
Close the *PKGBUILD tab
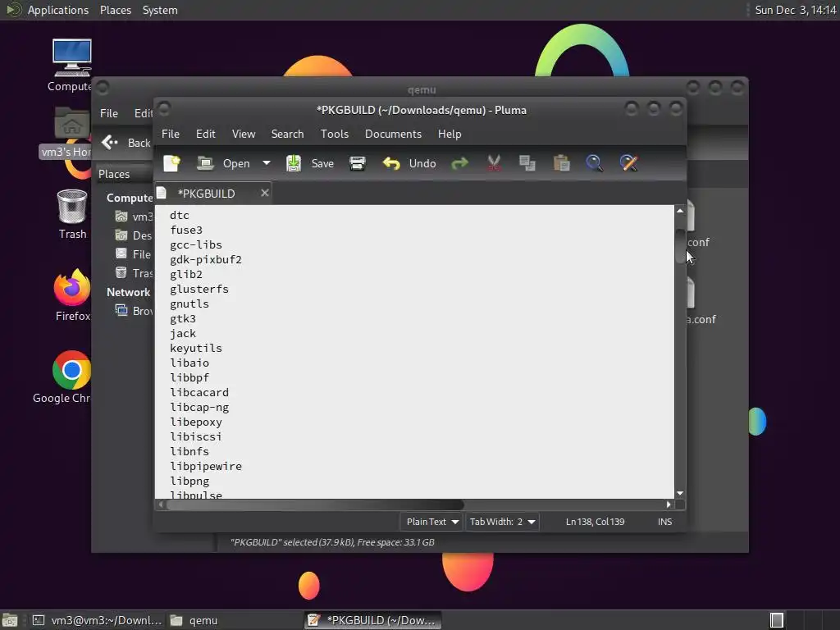pyautogui.click(x=265, y=193)
